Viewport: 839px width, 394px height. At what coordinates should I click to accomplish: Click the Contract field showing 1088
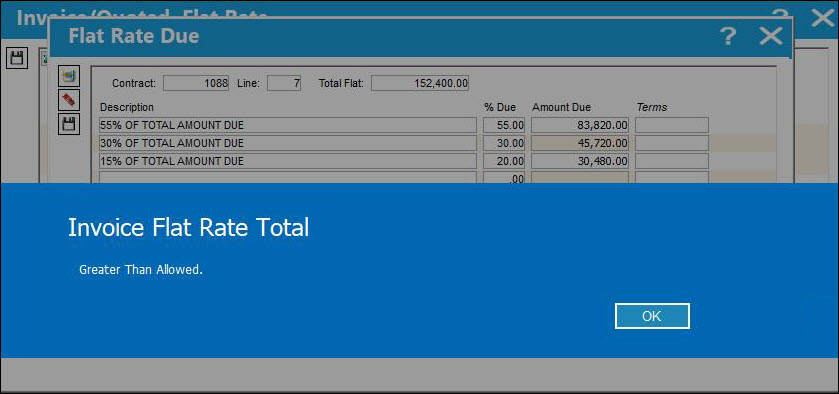coord(196,84)
